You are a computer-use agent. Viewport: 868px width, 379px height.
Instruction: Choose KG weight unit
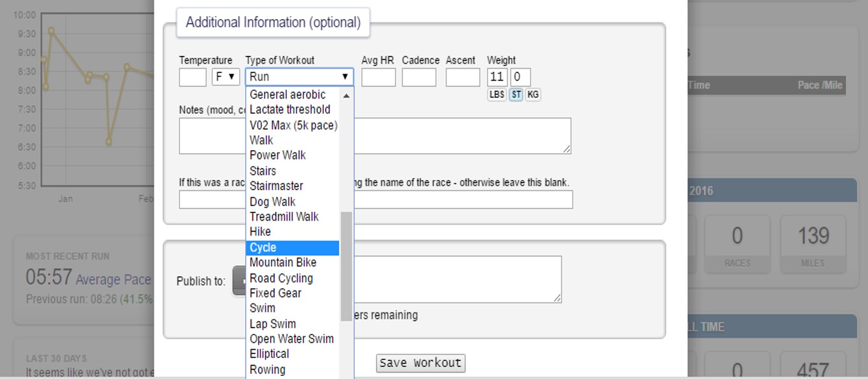(533, 95)
